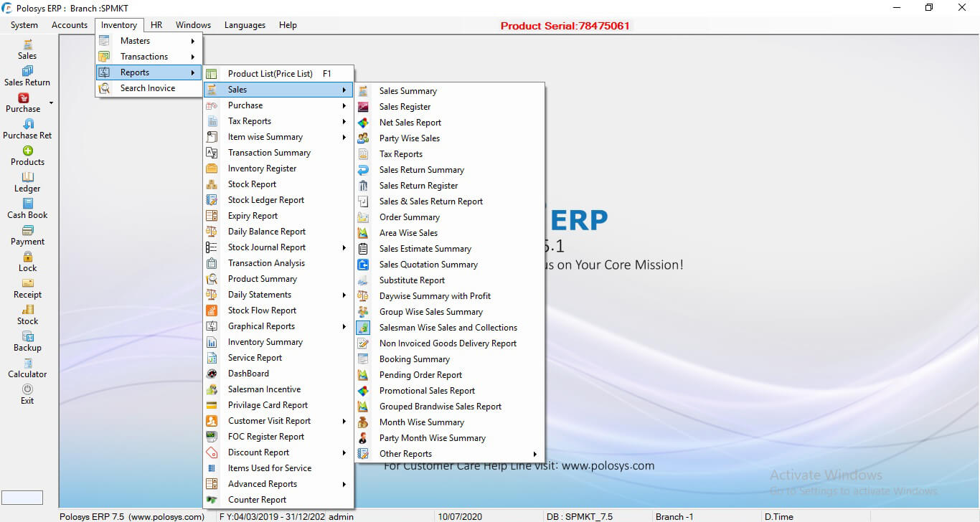This screenshot has height=522, width=980.
Task: Click the date 10/07/2020 in status bar
Action: point(460,516)
